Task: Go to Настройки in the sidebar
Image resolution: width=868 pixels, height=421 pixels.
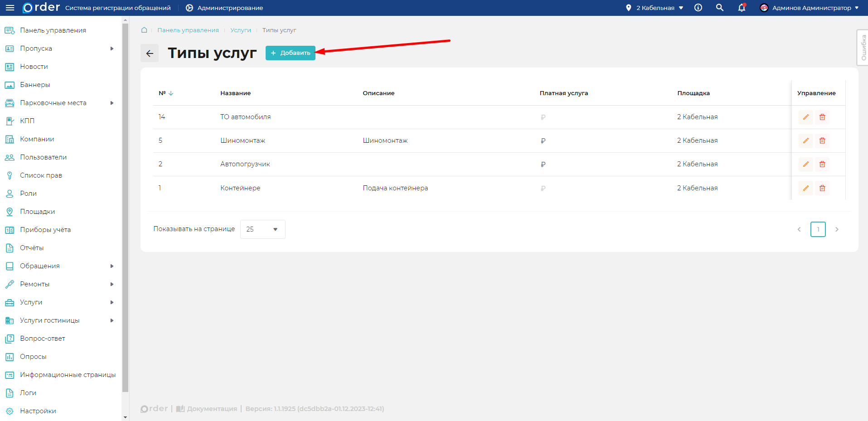Action: coord(38,411)
